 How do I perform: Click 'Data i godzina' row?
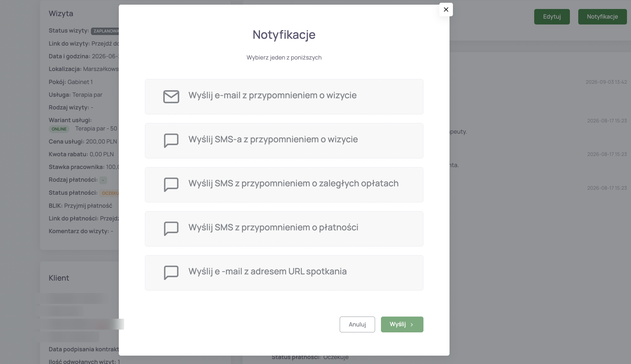pos(84,56)
